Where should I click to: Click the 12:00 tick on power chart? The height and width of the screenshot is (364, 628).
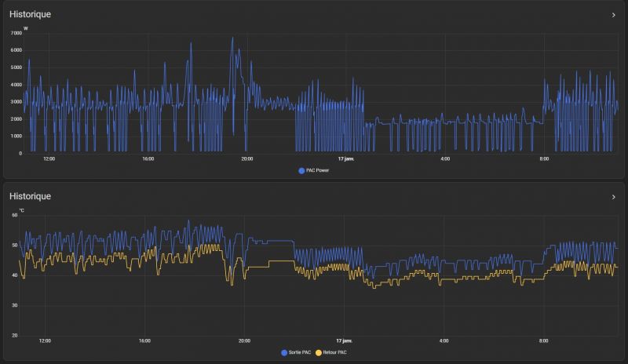tap(49, 159)
